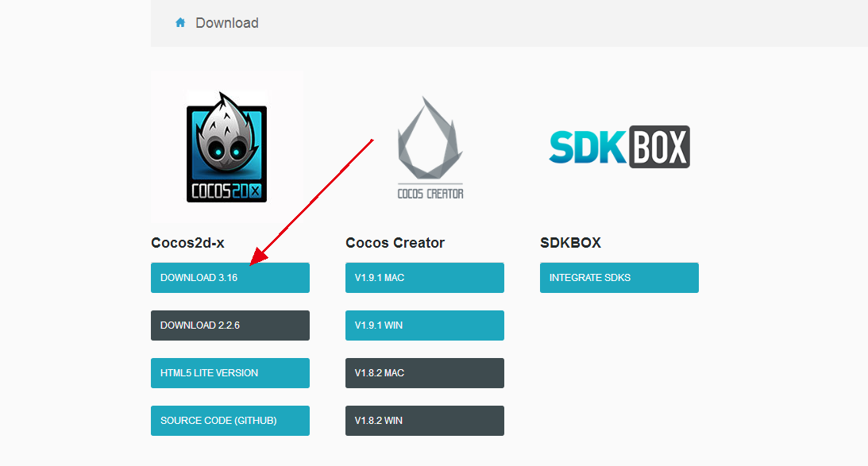Download Cocos Creator V1.8.2 Mac
Viewport: 868px width, 466px height.
(x=425, y=372)
